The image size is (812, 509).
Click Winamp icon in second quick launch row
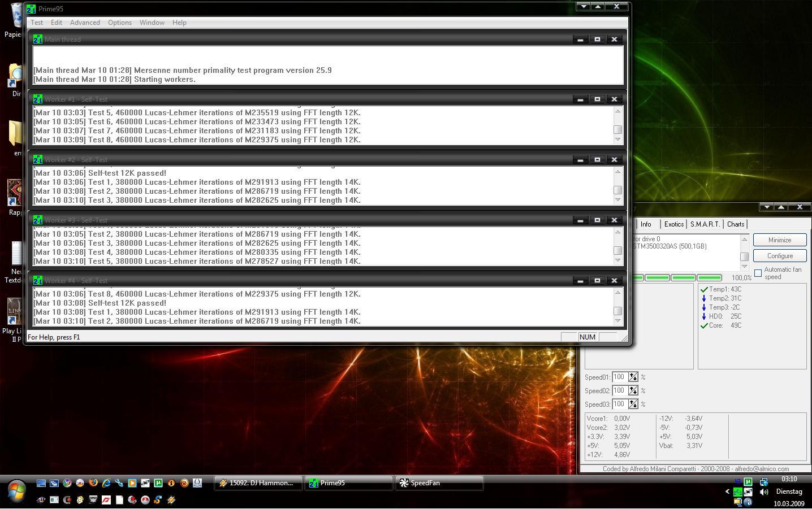coord(171,499)
